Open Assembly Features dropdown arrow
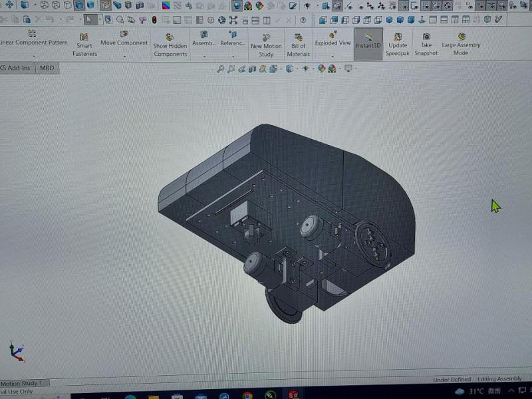The height and width of the screenshot is (399, 532). 204,56
